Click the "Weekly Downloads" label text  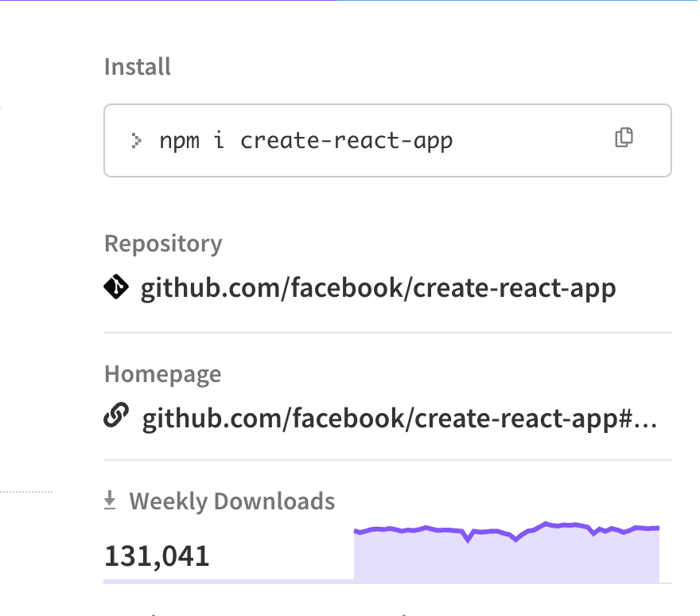point(231,501)
